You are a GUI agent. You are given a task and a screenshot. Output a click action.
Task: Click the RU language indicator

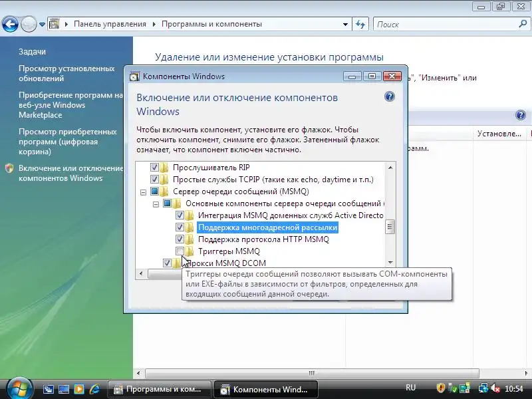(x=410, y=388)
